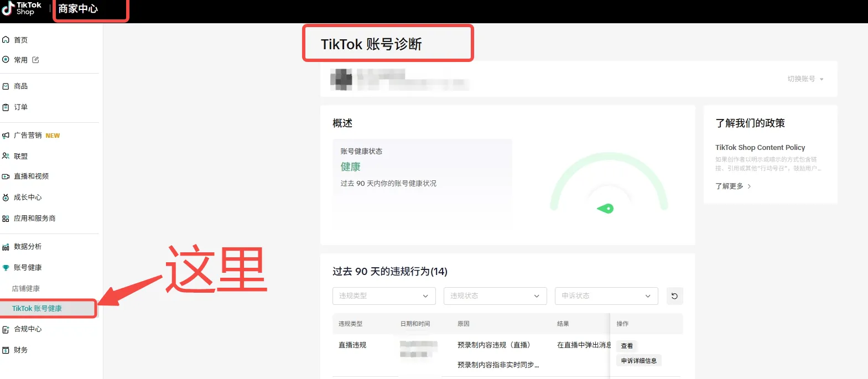This screenshot has width=868, height=379.
Task: Click the apps grid icon beside 应用和服务商
Action: [6, 219]
